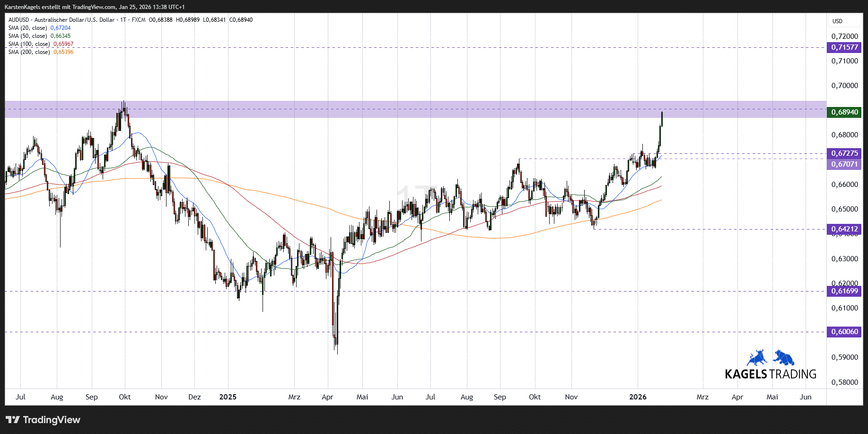This screenshot has width=868, height=434.
Task: Click the TradingView wordmark text
Action: coord(52,420)
